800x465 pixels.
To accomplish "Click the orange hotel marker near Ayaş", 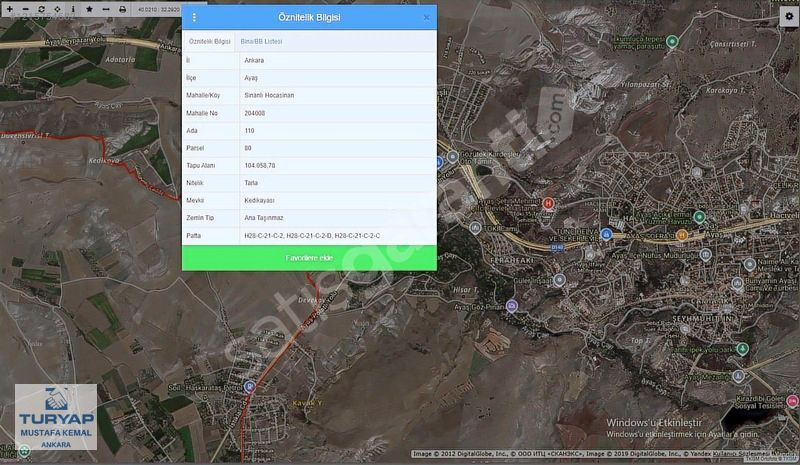I will coord(681,235).
